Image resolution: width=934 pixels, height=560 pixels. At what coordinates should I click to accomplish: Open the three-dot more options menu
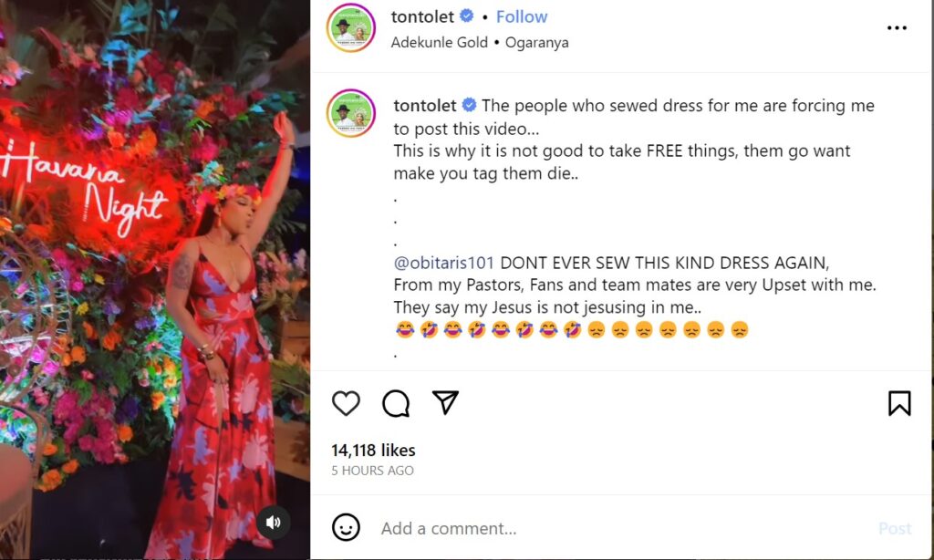pyautogui.click(x=898, y=28)
